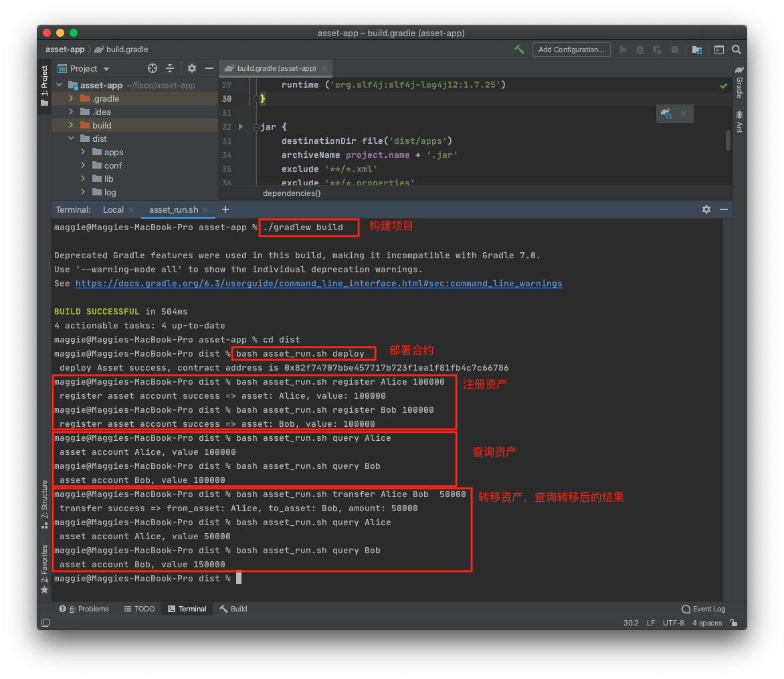Open the TODO tool window
The image size is (784, 679).
(x=140, y=609)
